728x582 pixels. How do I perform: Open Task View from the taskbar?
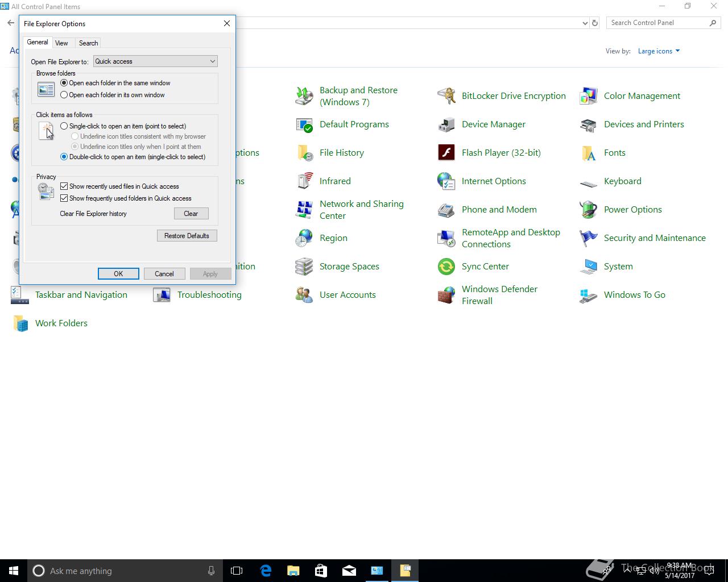coord(237,571)
